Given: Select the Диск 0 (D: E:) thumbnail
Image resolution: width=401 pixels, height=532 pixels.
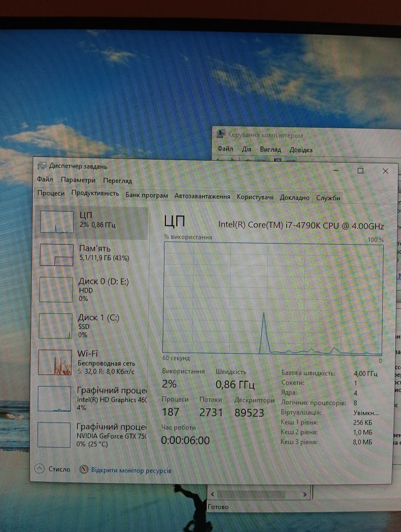Looking at the screenshot, I should point(56,289).
